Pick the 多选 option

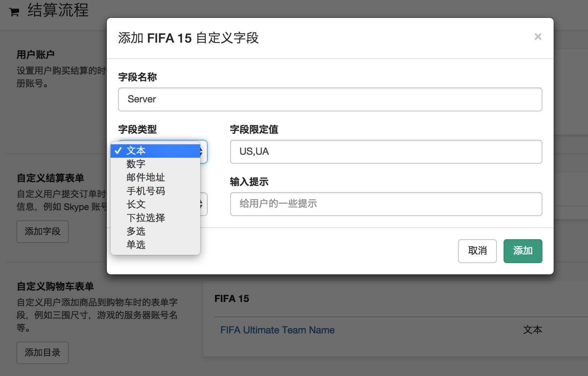point(136,231)
